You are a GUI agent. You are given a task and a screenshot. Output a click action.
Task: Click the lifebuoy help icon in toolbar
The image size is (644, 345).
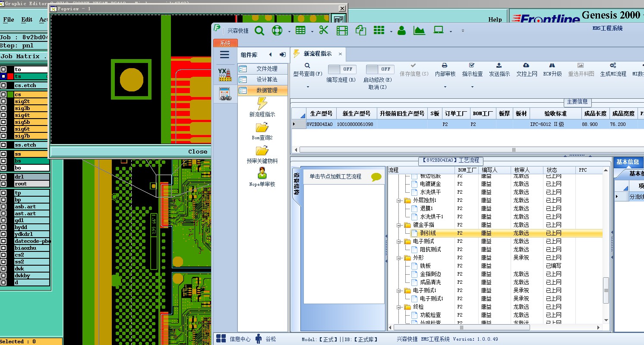point(277,31)
